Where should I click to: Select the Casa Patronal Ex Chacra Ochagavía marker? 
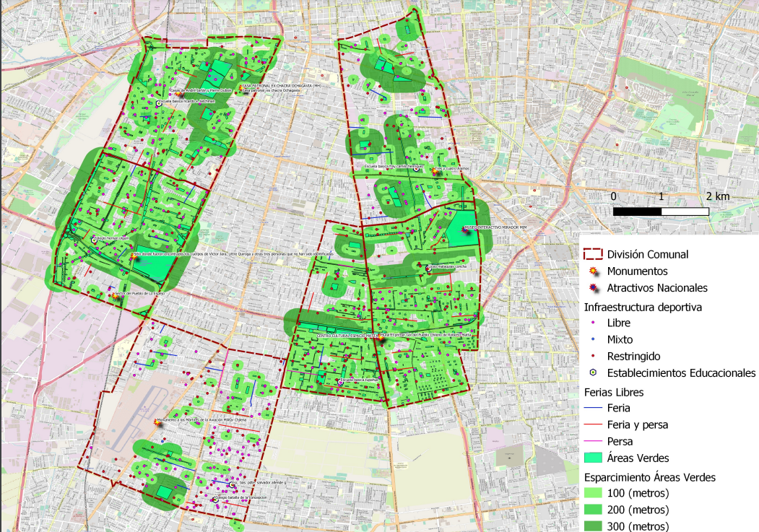(x=242, y=87)
